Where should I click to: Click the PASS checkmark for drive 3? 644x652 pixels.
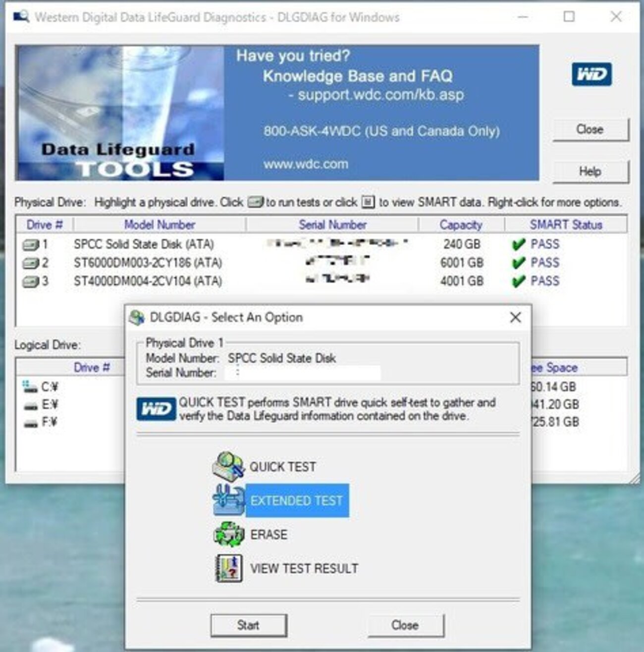coord(518,281)
